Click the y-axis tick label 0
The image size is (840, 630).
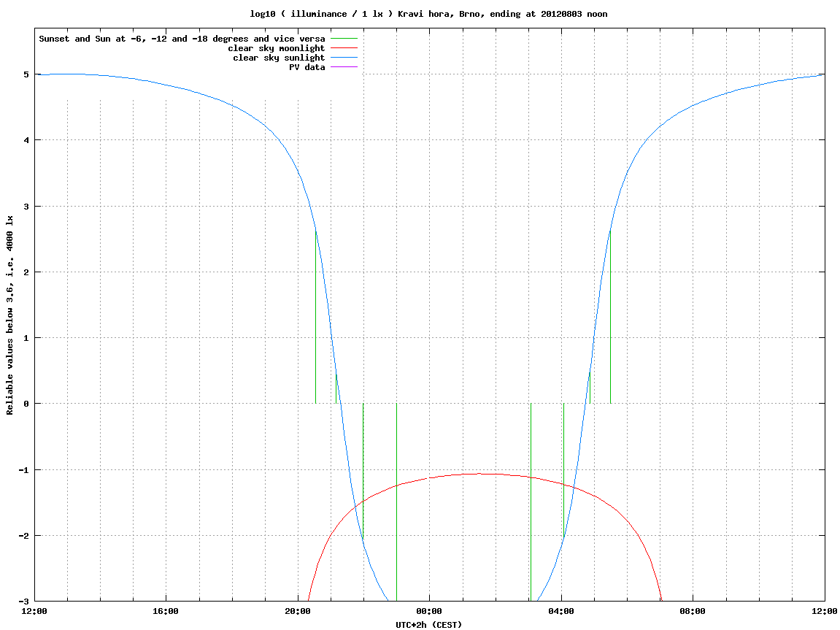pos(26,404)
